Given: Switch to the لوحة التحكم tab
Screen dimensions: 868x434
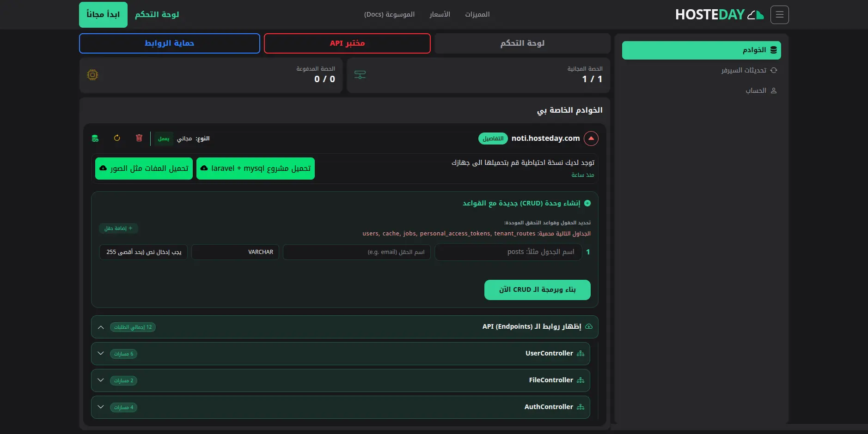Looking at the screenshot, I should [x=522, y=43].
